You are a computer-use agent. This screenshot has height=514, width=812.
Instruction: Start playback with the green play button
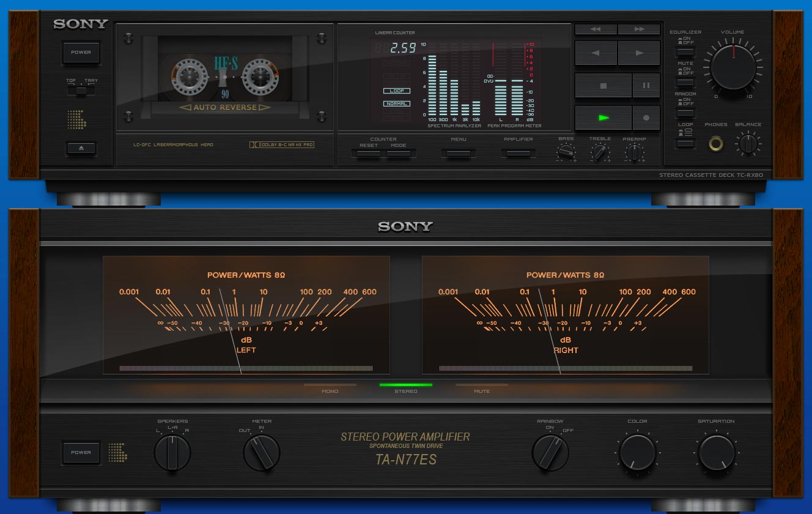pos(603,118)
